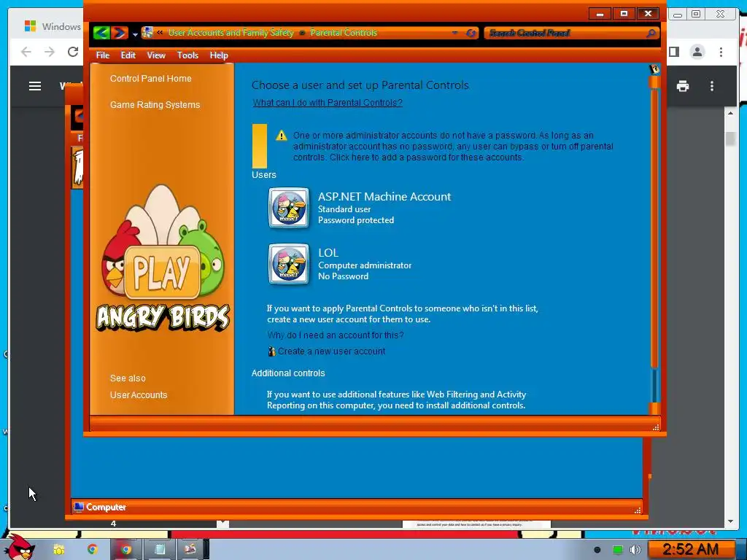Viewport: 747px width, 560px height.
Task: Open User Accounts and Family Safety breadcrumb
Action: [x=231, y=32]
